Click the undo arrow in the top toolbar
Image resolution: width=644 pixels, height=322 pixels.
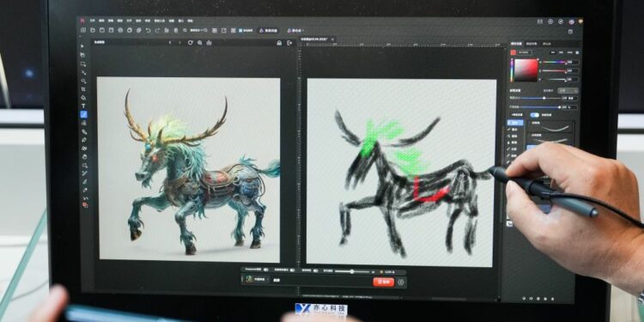149,30
